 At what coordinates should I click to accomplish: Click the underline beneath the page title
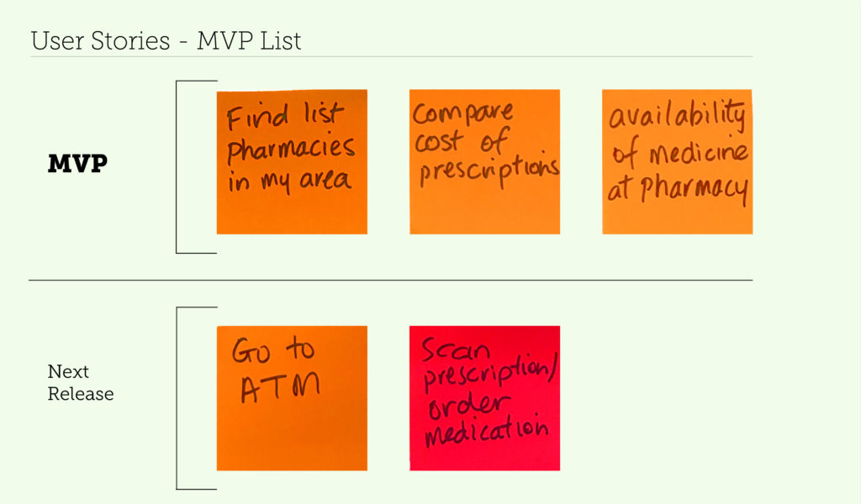click(x=390, y=56)
